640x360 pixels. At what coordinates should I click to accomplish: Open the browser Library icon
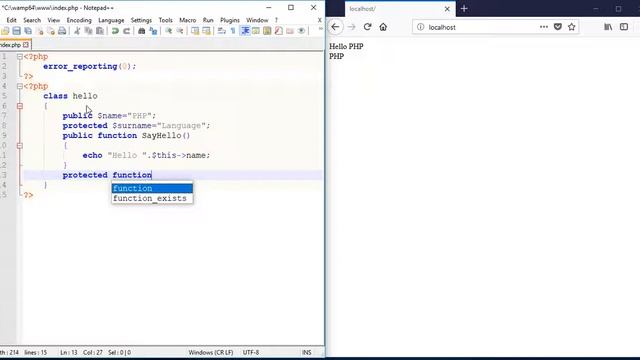(608, 27)
